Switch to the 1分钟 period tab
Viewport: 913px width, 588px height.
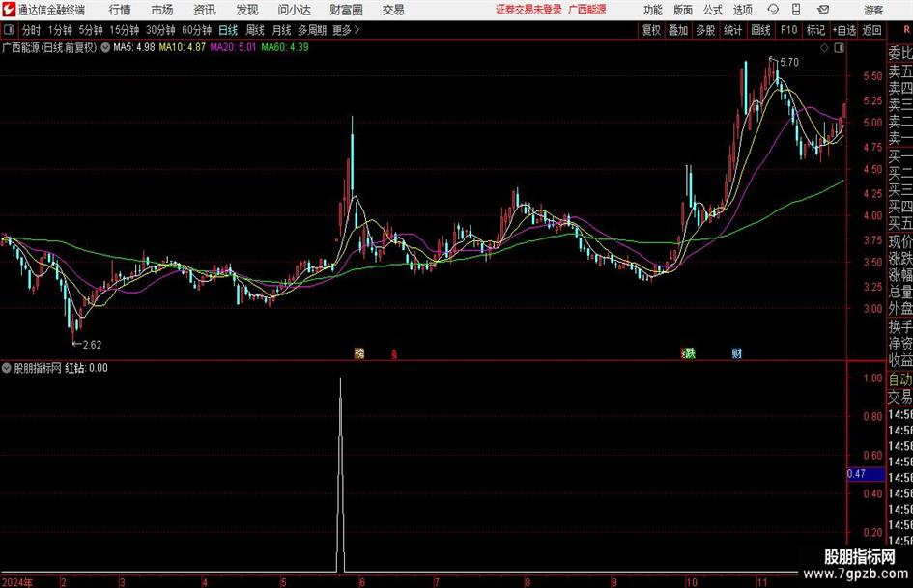click(x=60, y=30)
